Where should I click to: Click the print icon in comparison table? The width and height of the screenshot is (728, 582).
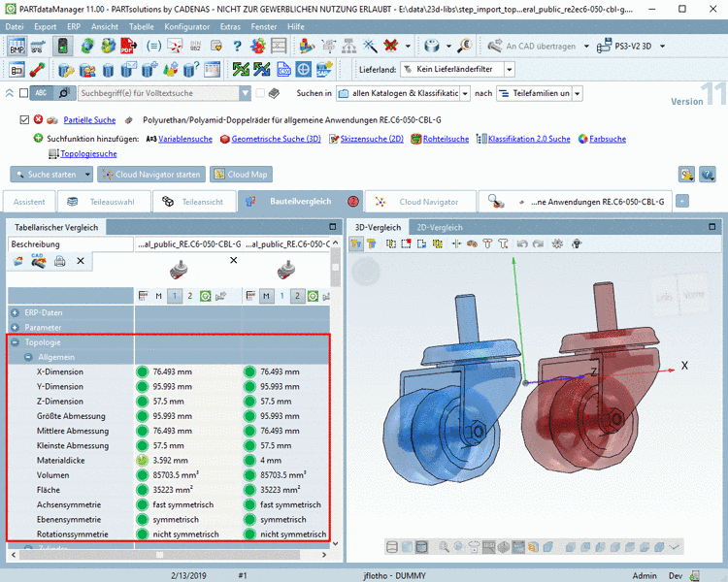click(60, 261)
